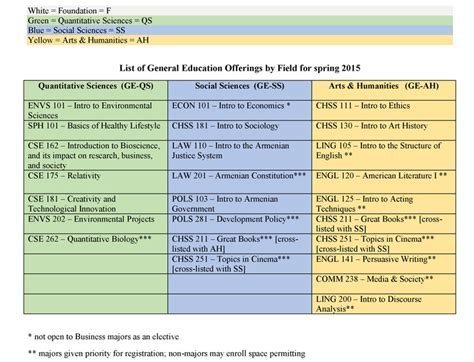Click the footnote about Business majors elective
The height and width of the screenshot is (362, 474).
coord(104,337)
